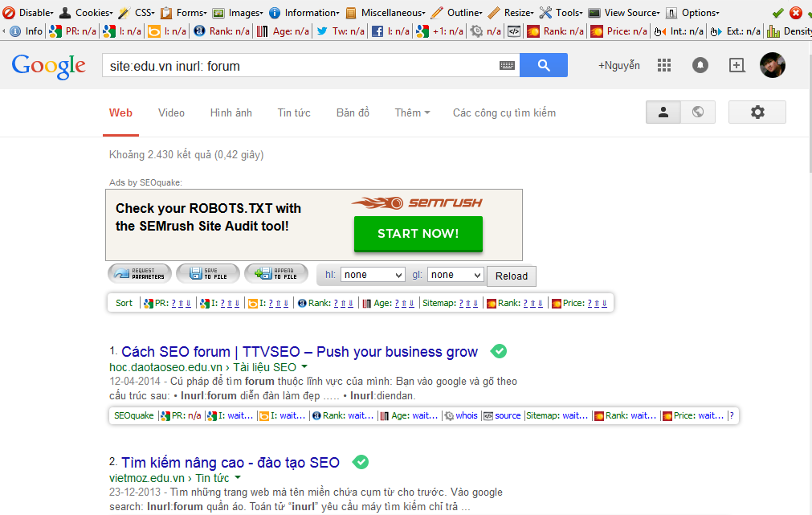Sort PR ascending with up arrow
Viewport: 812px width, 515px height.
(x=181, y=304)
